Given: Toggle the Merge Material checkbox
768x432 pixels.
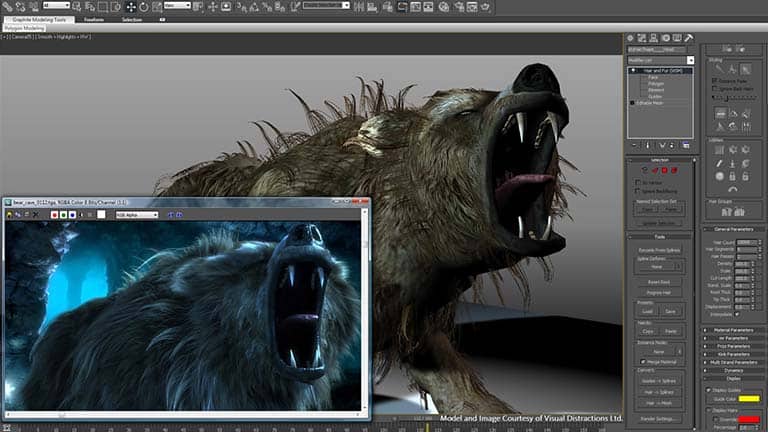Looking at the screenshot, I should coord(643,361).
